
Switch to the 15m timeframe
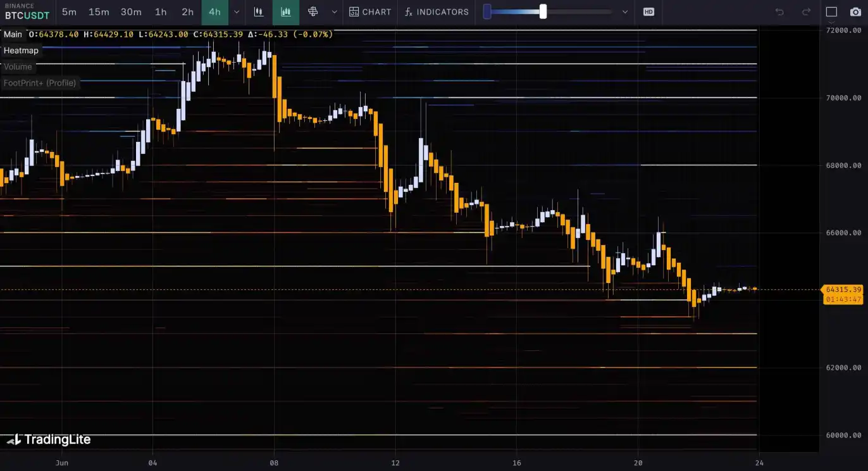pyautogui.click(x=99, y=12)
